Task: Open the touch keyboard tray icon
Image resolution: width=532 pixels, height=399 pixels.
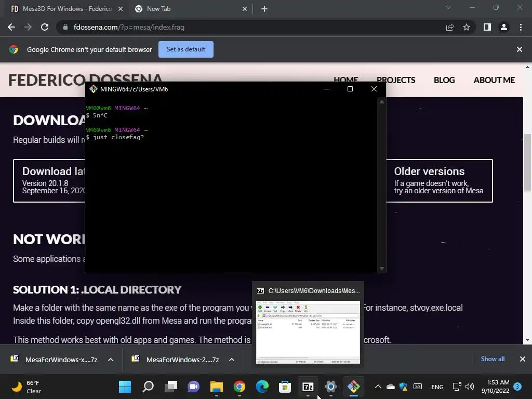Action: tap(418, 387)
